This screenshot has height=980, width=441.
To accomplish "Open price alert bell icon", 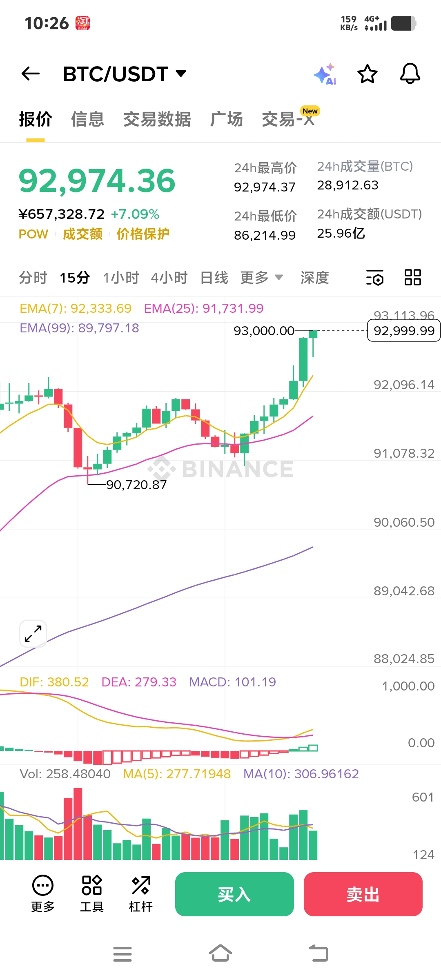I will tap(410, 74).
